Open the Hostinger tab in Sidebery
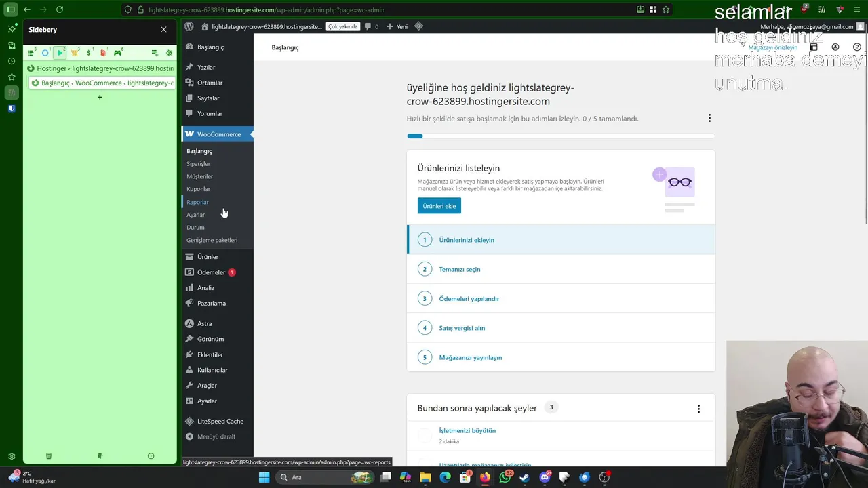Screen dimensions: 868x488 [x=100, y=68]
